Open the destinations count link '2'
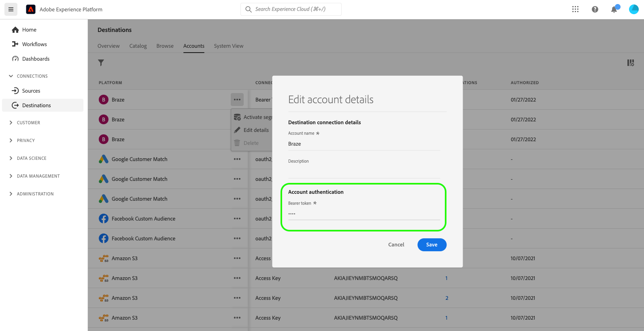Image resolution: width=644 pixels, height=331 pixels. tap(447, 298)
